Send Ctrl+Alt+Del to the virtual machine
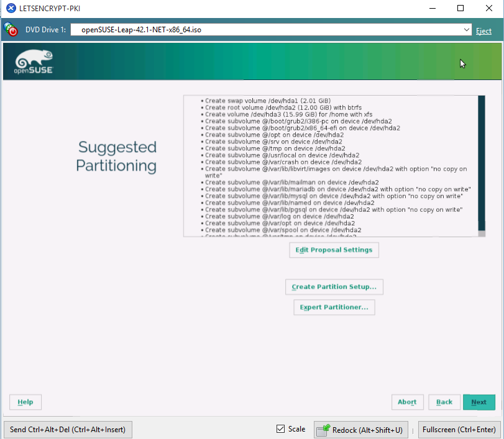The image size is (504, 439). [68, 430]
